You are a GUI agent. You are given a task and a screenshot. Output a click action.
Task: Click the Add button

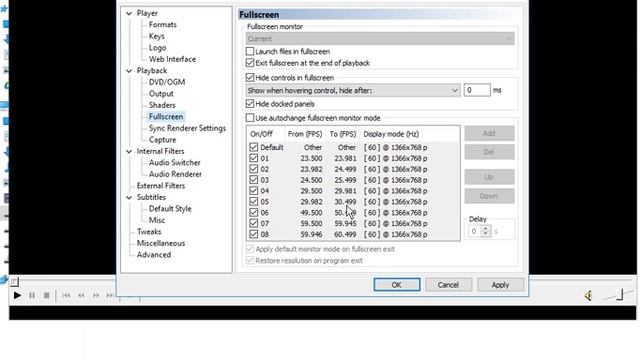point(489,133)
